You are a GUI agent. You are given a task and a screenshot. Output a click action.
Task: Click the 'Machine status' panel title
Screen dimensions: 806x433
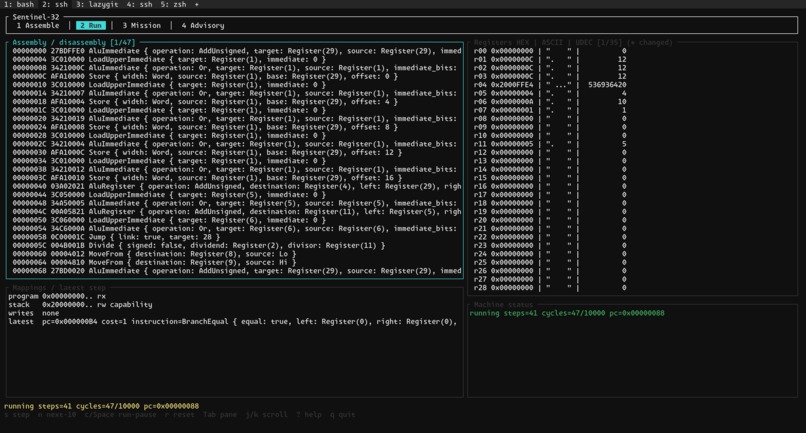[503, 304]
